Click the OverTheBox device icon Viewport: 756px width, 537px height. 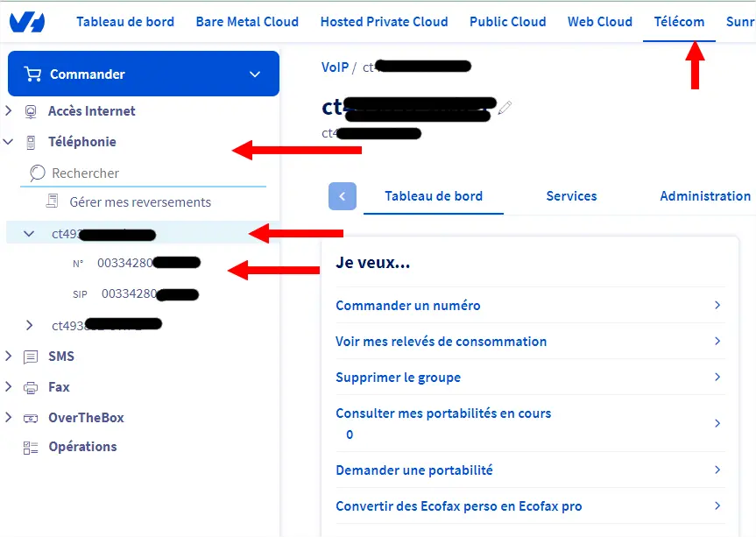click(x=31, y=418)
